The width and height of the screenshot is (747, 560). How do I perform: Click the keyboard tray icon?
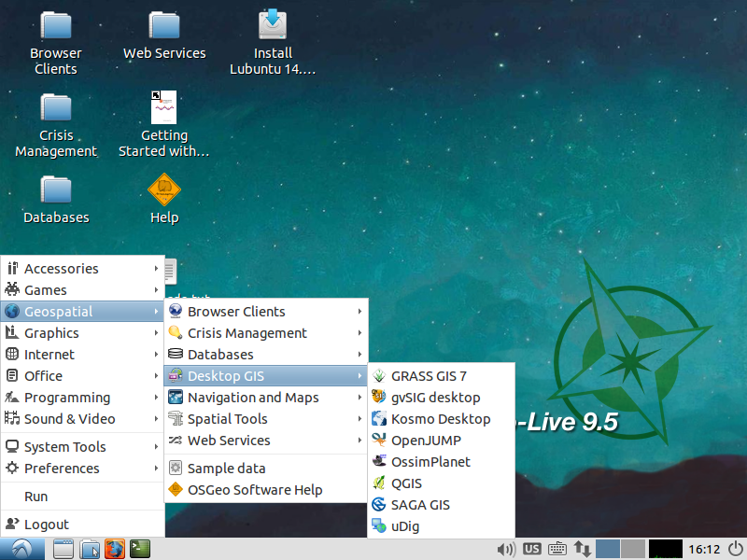(x=557, y=550)
